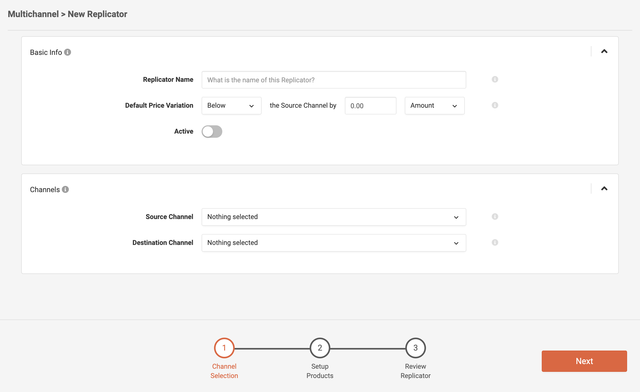The height and width of the screenshot is (392, 640).
Task: Open the Below price variation dropdown
Action: (231, 106)
